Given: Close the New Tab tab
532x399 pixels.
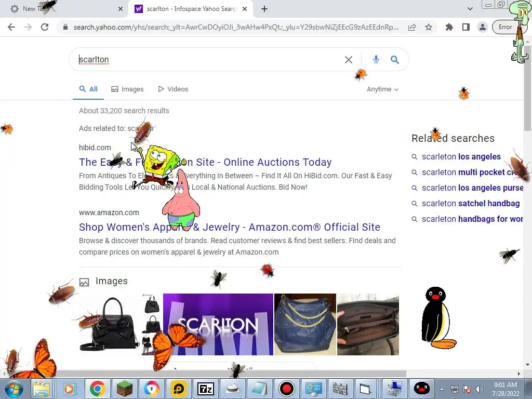Looking at the screenshot, I should coord(121,9).
